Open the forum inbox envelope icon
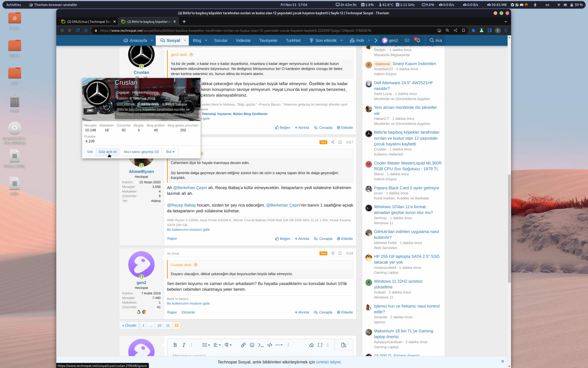Image resolution: width=588 pixels, height=368 pixels. point(407,40)
